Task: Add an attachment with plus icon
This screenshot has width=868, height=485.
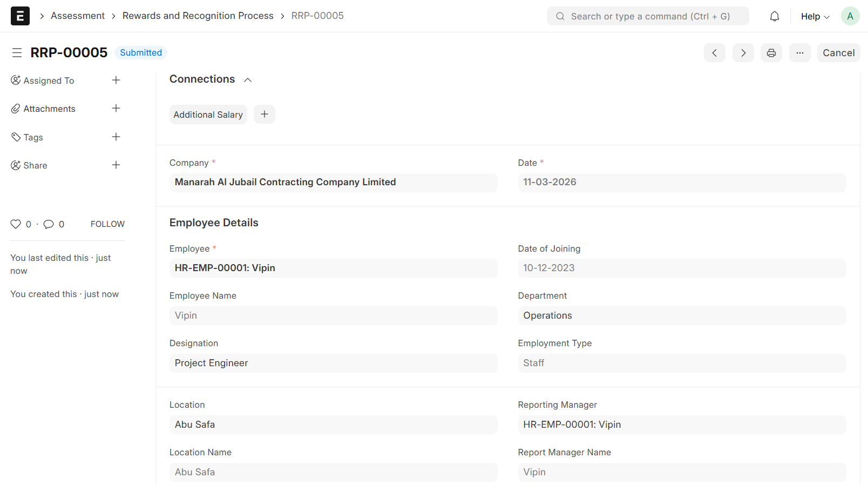Action: tap(116, 109)
